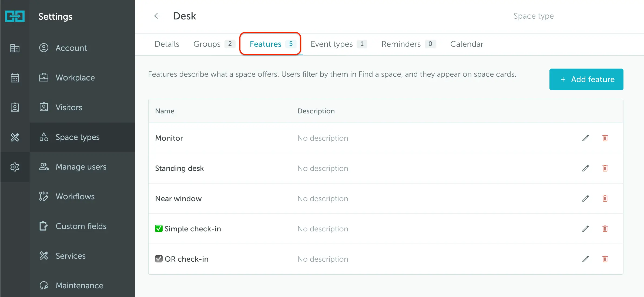This screenshot has height=297, width=644.
Task: Click the Standing desk feature name
Action: click(179, 168)
